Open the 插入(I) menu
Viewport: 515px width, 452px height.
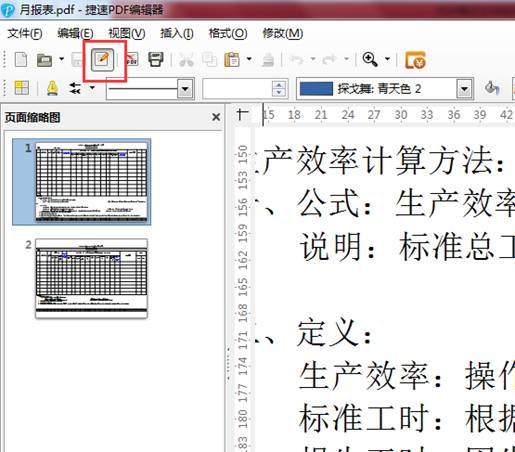[177, 33]
